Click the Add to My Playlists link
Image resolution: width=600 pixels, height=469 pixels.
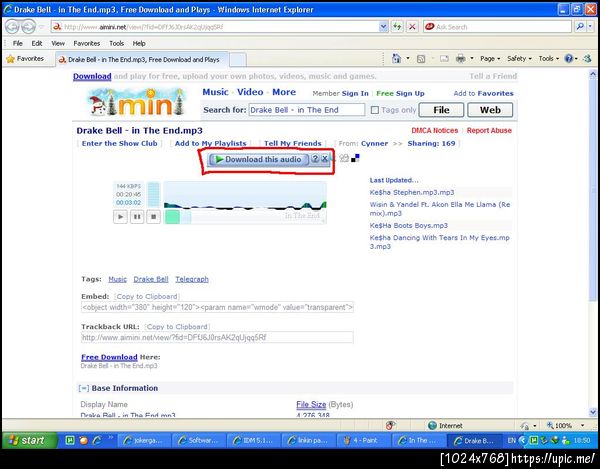pos(210,143)
